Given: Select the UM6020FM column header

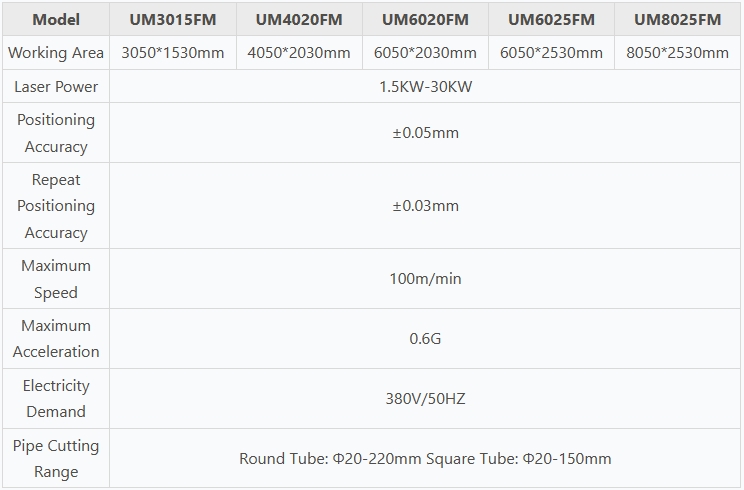Looking at the screenshot, I should coord(425,19).
